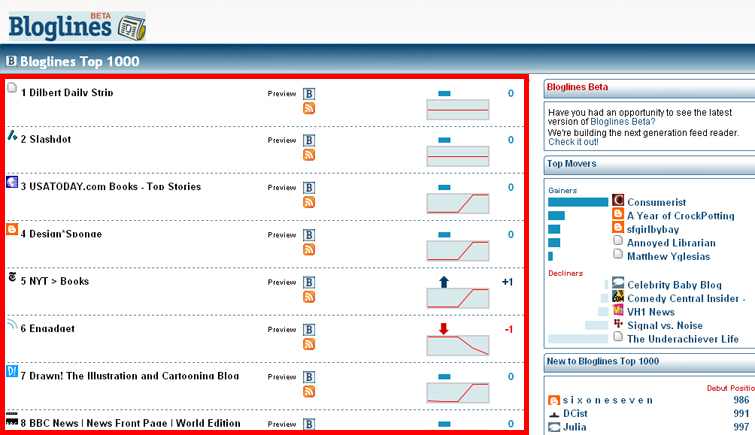The width and height of the screenshot is (755, 435).
Task: Click the Dilbert Daily Strip trend sparkline
Action: click(457, 109)
